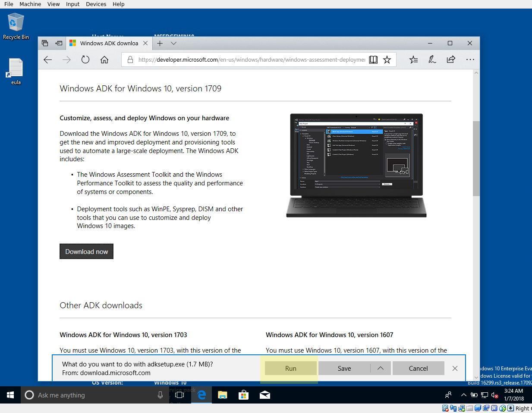Open Reading view book icon

(x=373, y=60)
